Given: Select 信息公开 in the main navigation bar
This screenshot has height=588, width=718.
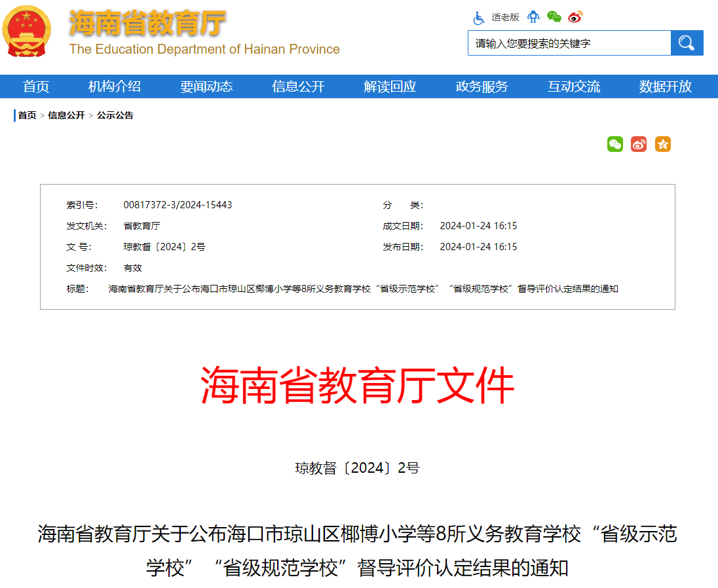Looking at the screenshot, I should 298,86.
